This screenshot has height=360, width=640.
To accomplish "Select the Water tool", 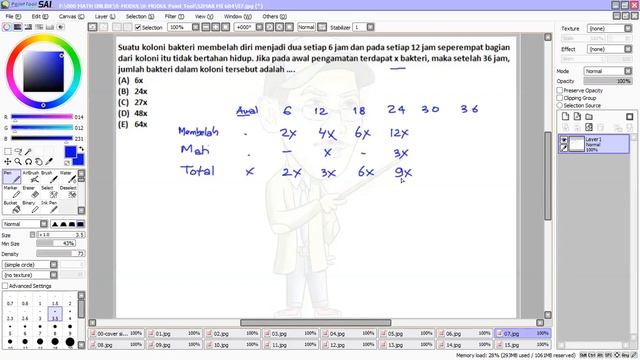I will pyautogui.click(x=68, y=177).
